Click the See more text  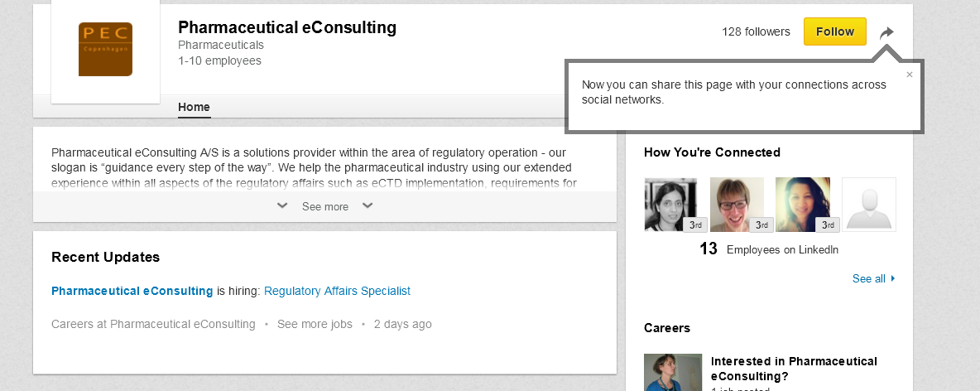pos(325,206)
